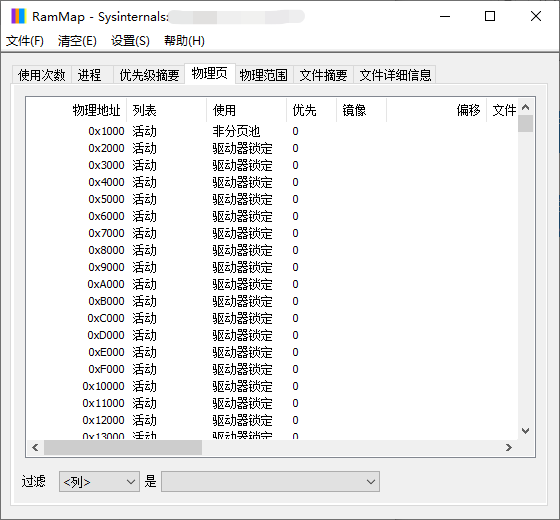Select the 物理页 tab
The image size is (560, 520).
click(210, 74)
